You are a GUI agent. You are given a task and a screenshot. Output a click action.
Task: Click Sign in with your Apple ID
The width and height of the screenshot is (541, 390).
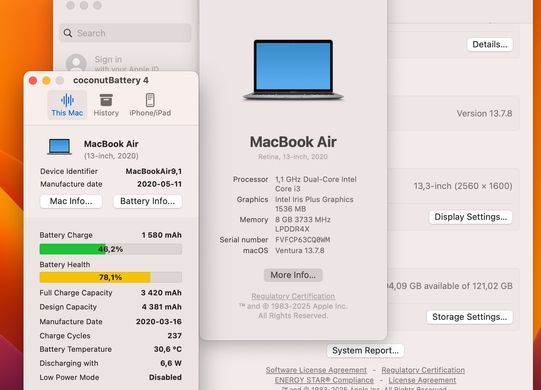pyautogui.click(x=126, y=64)
